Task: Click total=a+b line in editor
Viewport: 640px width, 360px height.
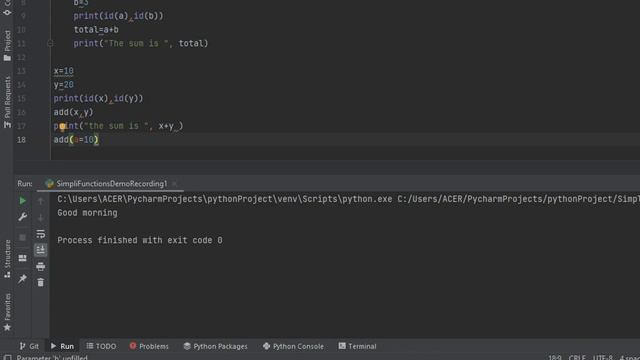Action: pyautogui.click(x=96, y=30)
